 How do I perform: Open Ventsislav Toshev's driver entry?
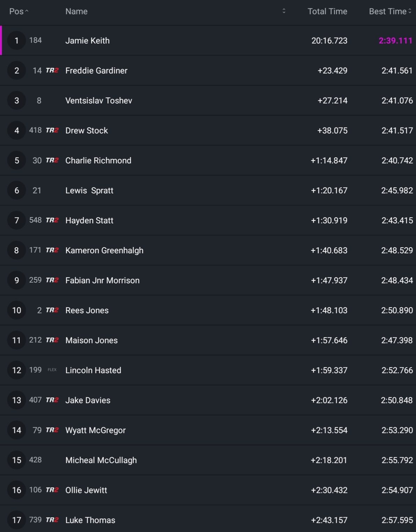point(99,101)
